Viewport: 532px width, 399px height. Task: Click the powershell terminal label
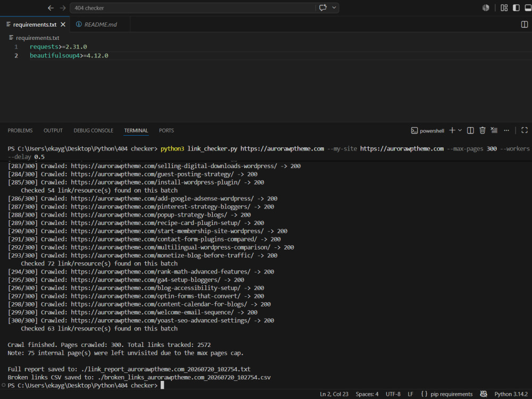(428, 131)
